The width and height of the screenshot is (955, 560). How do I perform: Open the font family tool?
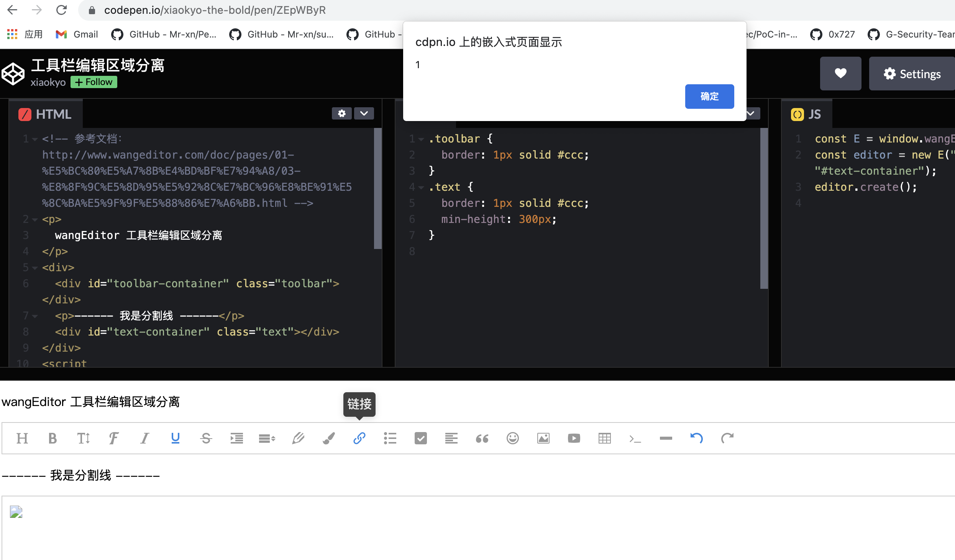point(114,438)
